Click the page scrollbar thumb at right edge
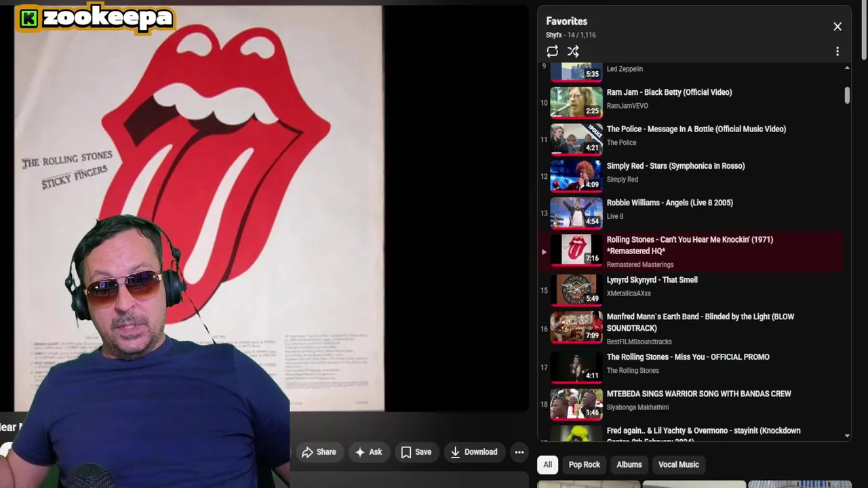Screen dimensions: 868x488 (x=863, y=30)
